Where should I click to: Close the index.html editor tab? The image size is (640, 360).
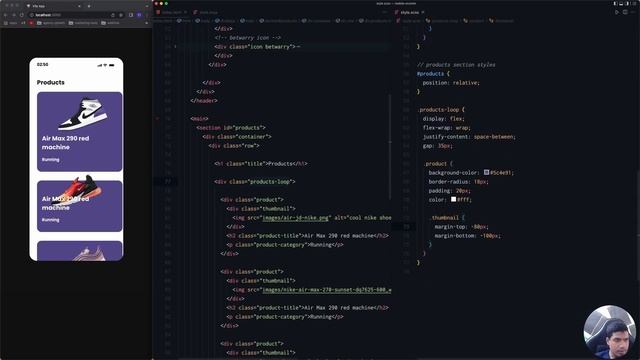point(185,12)
